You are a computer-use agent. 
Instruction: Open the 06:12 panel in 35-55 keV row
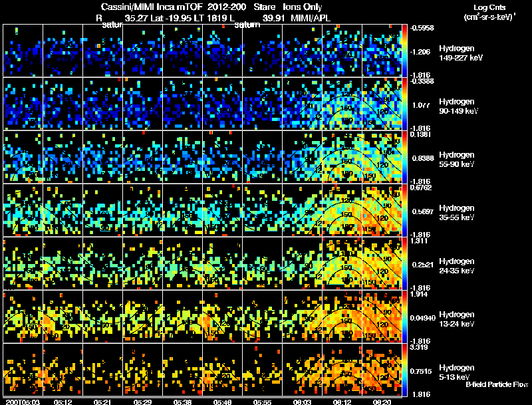point(342,210)
